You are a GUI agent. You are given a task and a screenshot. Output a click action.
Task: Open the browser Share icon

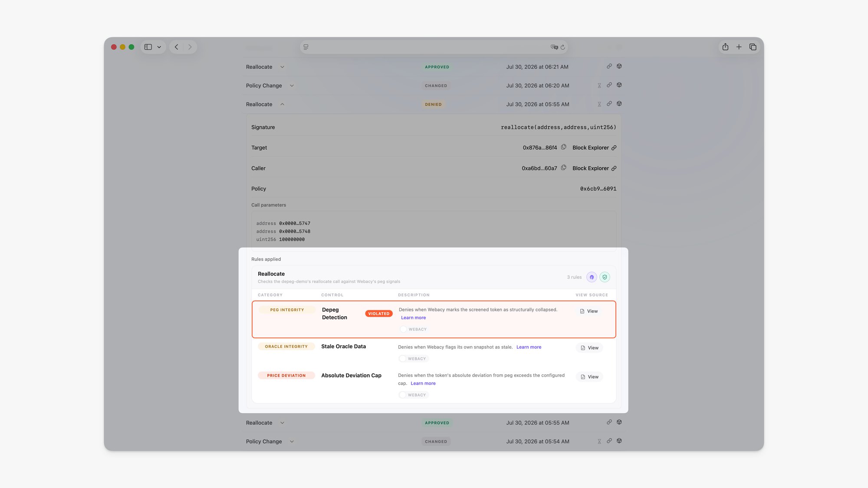[725, 47]
